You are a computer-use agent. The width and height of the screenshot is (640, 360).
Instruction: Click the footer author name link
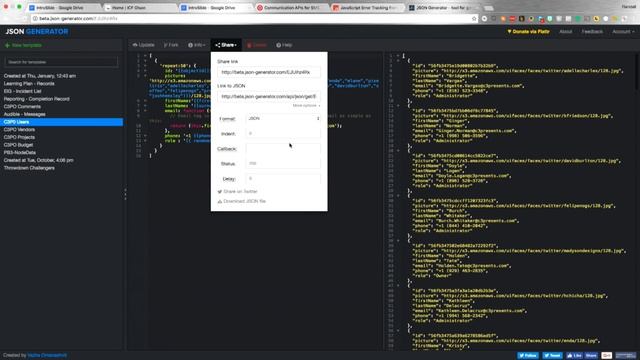pyautogui.click(x=47, y=356)
